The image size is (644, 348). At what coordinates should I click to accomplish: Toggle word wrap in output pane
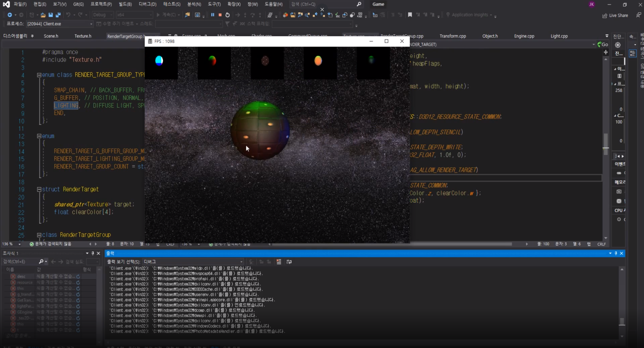tap(289, 262)
